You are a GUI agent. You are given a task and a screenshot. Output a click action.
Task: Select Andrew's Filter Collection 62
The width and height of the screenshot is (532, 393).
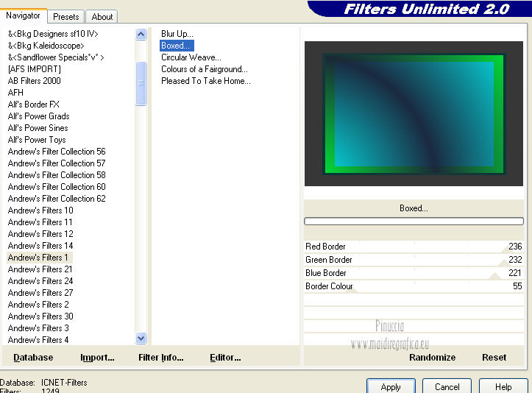(57, 199)
